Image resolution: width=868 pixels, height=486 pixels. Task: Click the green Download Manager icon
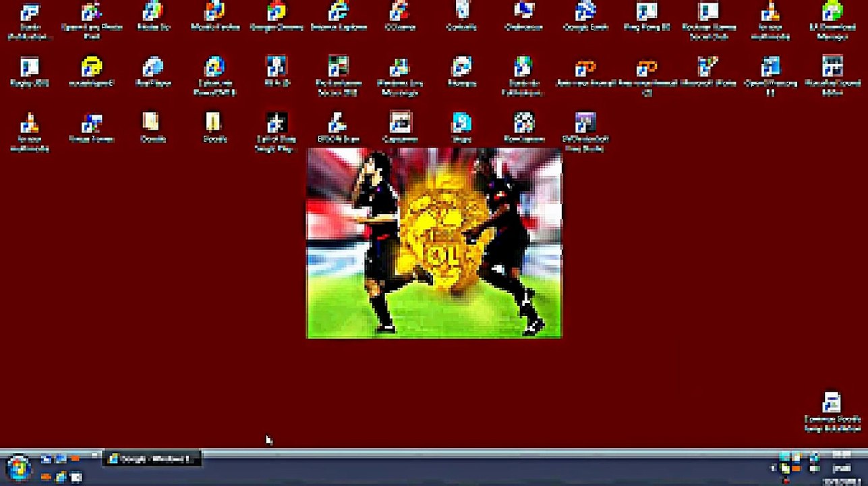(832, 21)
